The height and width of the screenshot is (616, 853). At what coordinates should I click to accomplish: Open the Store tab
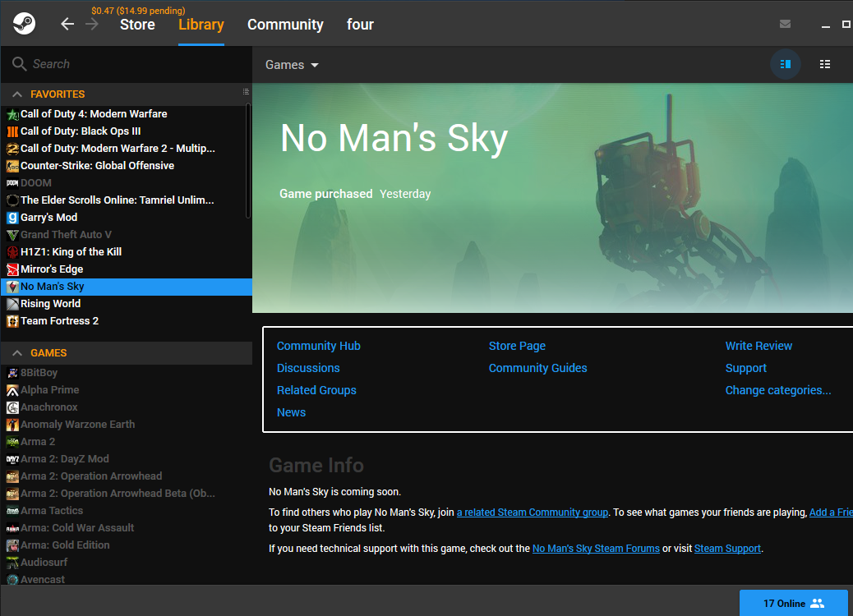[x=137, y=25]
